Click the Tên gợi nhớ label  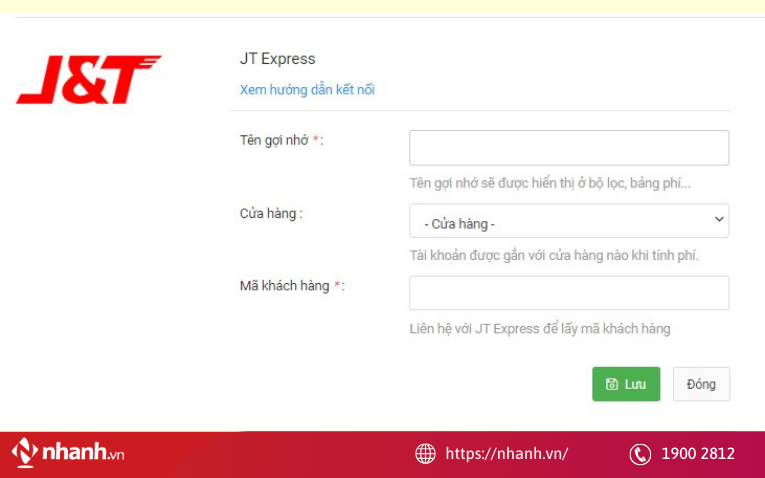click(x=282, y=140)
